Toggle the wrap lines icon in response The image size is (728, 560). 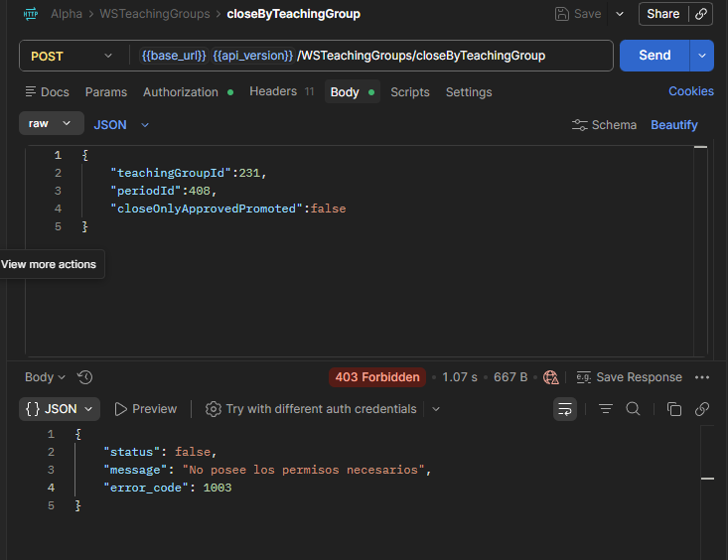(564, 409)
